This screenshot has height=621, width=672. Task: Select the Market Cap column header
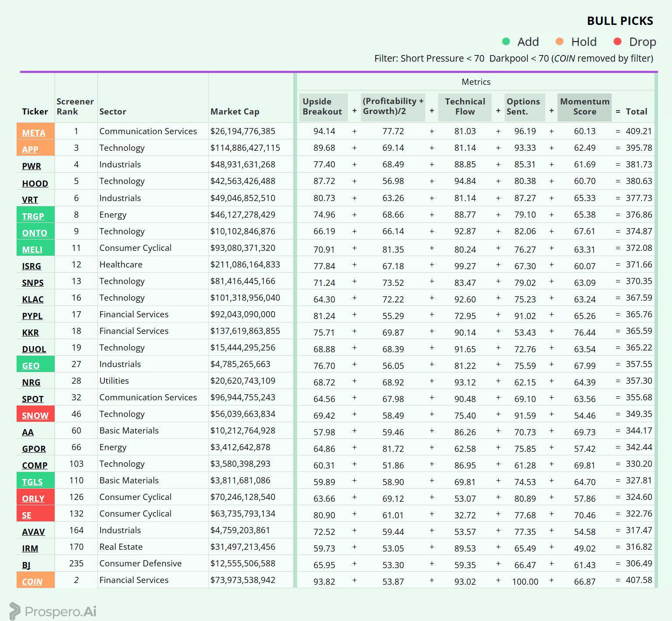coord(235,111)
